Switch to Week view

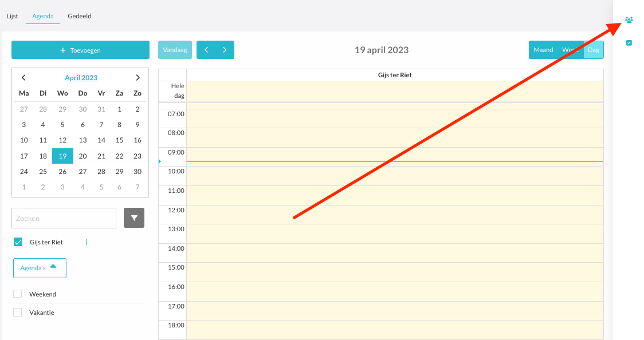(571, 50)
